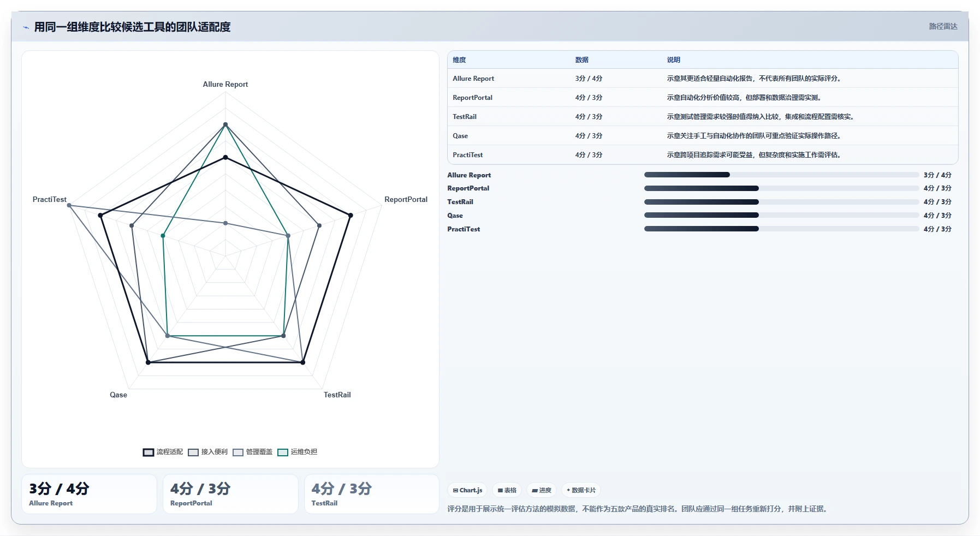Click the 3分 / 4分 value after the Allure Report progress bar
980x536 pixels.
point(937,175)
